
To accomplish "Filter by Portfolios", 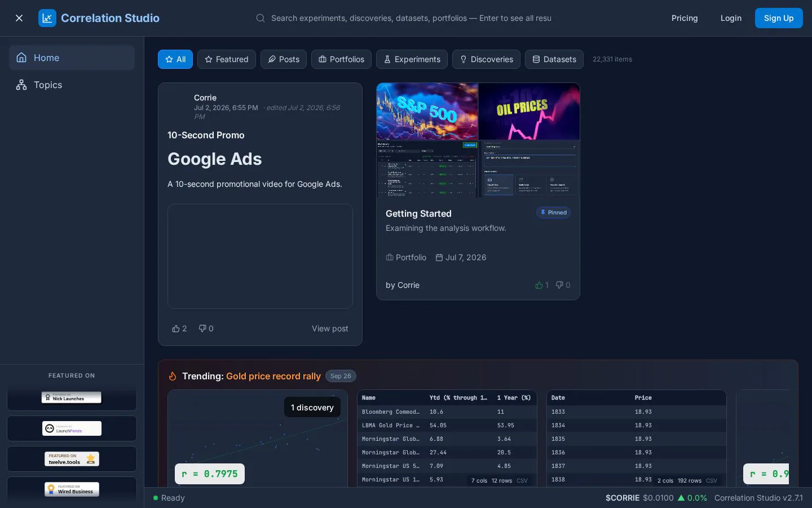I will [x=341, y=59].
